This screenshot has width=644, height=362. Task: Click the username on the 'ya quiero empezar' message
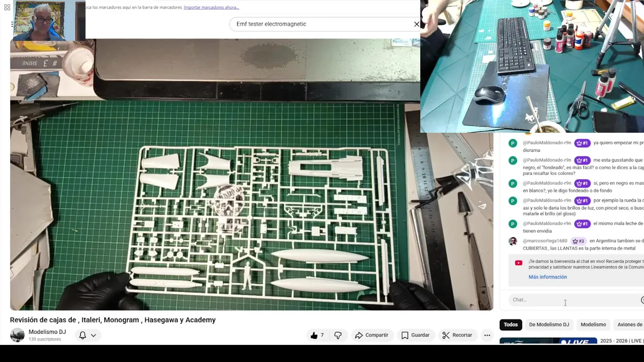547,143
